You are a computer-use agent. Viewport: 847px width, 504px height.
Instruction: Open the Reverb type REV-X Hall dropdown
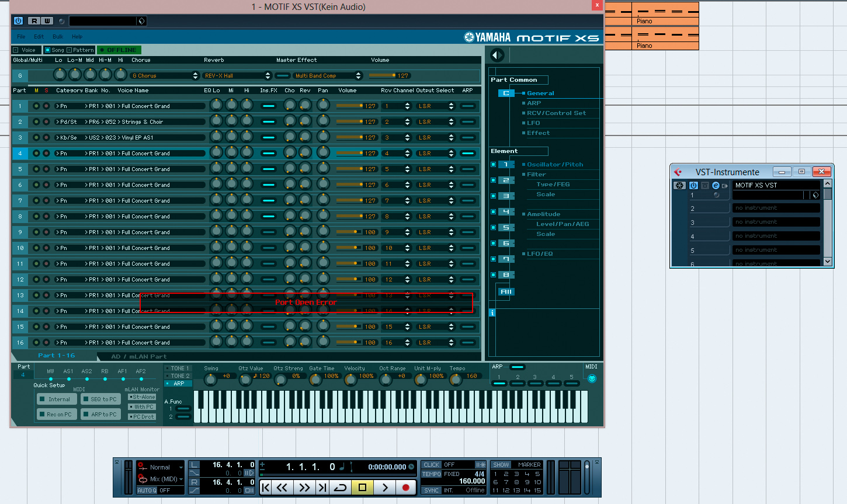tap(237, 75)
